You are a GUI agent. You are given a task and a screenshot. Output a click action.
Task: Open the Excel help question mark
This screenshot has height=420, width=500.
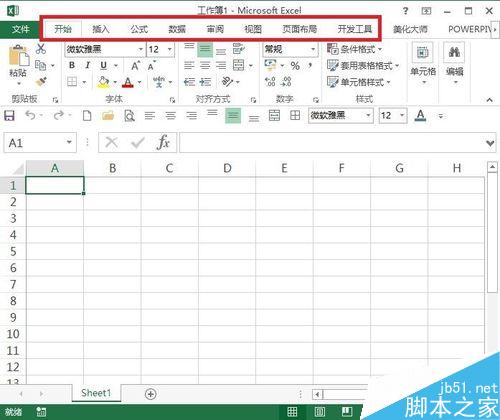(x=405, y=11)
